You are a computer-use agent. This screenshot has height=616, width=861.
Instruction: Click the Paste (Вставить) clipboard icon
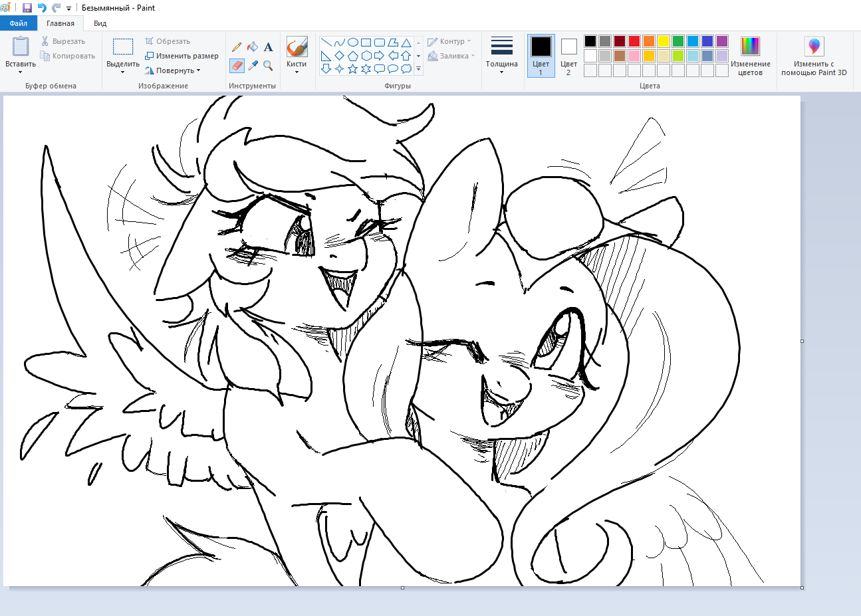tap(21, 47)
